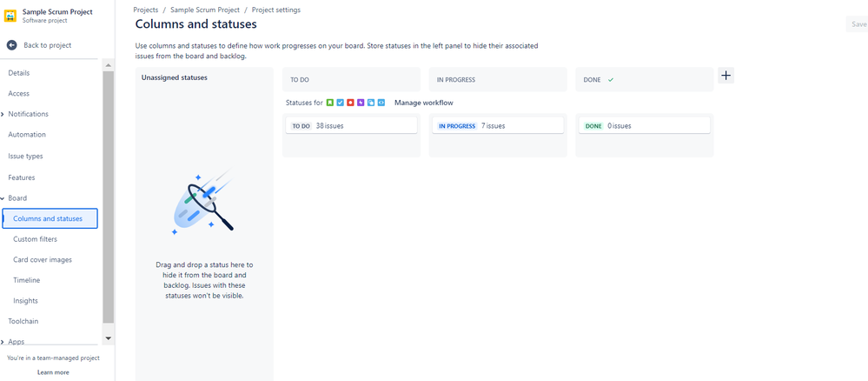Screen dimensions: 868x381
Task: Open Access settings page
Action: coord(19,94)
